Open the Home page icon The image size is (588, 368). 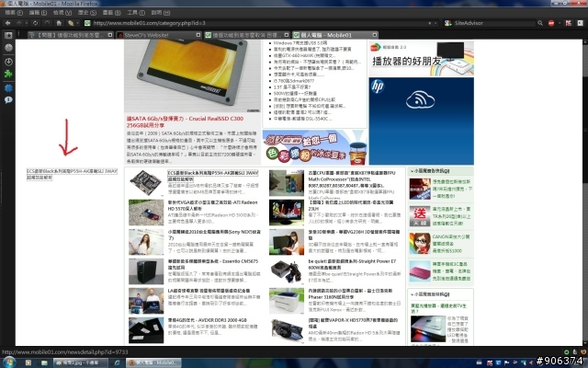click(x=59, y=23)
